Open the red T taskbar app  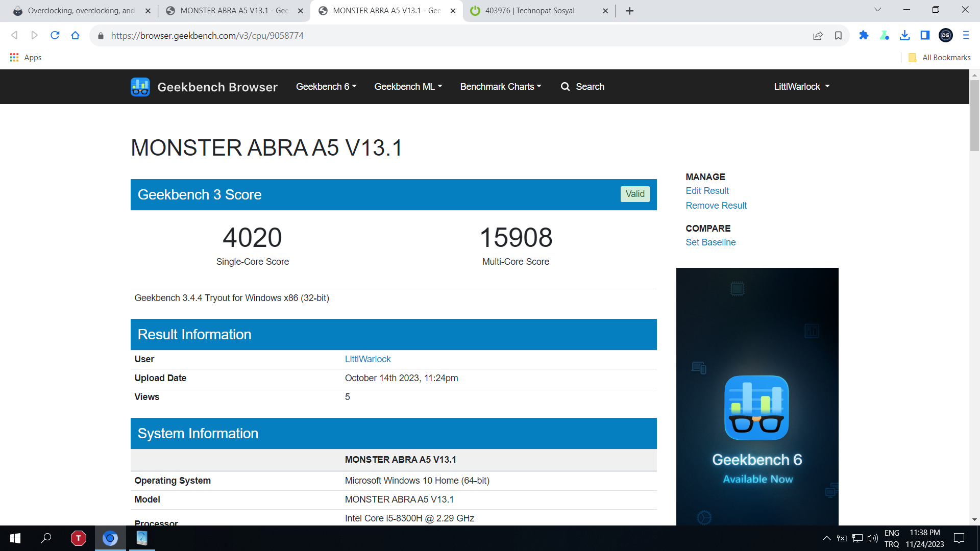point(78,538)
